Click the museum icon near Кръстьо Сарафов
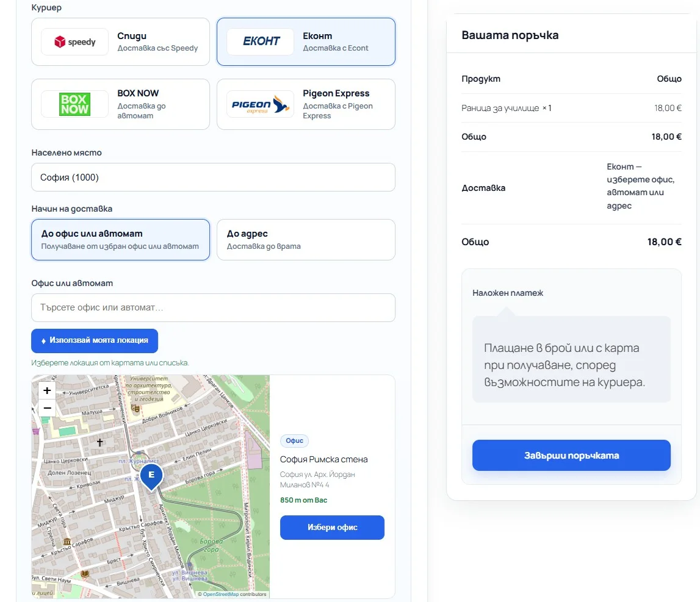The image size is (700, 602). [67, 541]
